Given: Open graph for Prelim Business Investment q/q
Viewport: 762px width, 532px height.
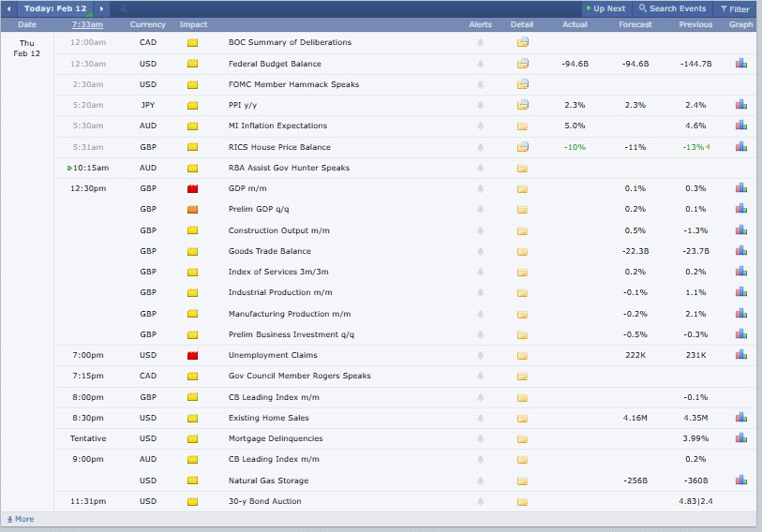Looking at the screenshot, I should tap(741, 333).
